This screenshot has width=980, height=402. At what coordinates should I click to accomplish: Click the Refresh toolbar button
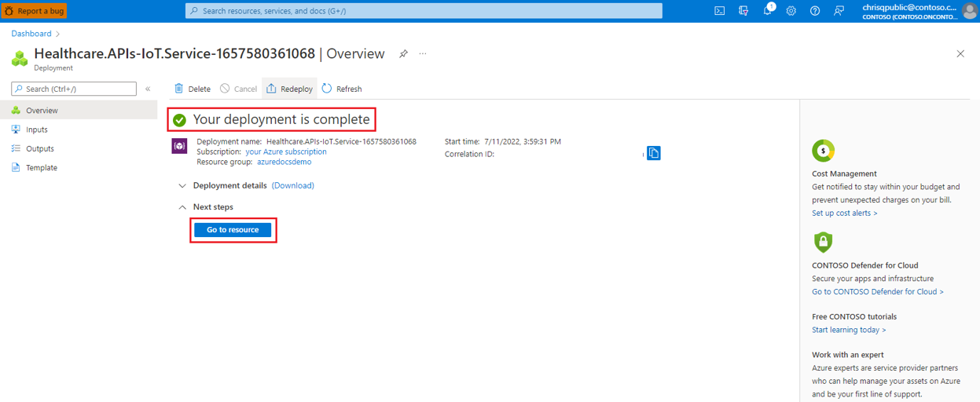point(342,89)
